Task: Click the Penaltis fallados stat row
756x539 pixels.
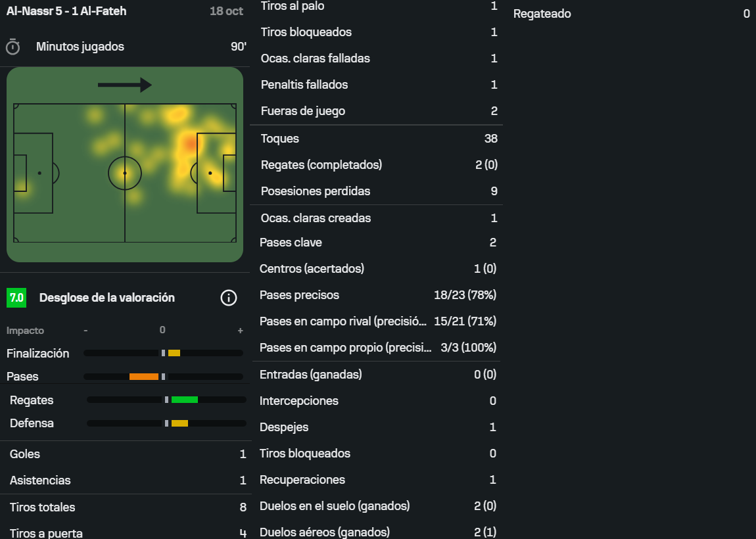Action: [x=378, y=85]
